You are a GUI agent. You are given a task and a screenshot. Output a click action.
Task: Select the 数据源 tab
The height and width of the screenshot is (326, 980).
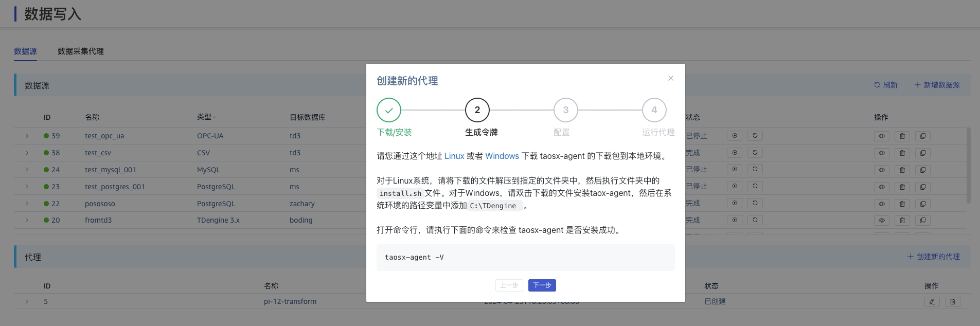click(x=25, y=51)
